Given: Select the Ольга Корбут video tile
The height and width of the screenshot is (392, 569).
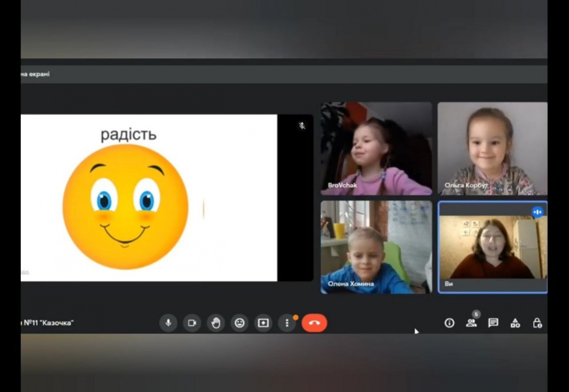Looking at the screenshot, I should (x=492, y=148).
